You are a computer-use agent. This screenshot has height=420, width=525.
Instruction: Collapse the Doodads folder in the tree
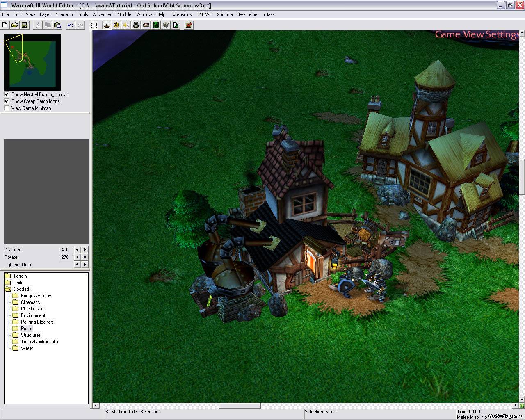7,289
